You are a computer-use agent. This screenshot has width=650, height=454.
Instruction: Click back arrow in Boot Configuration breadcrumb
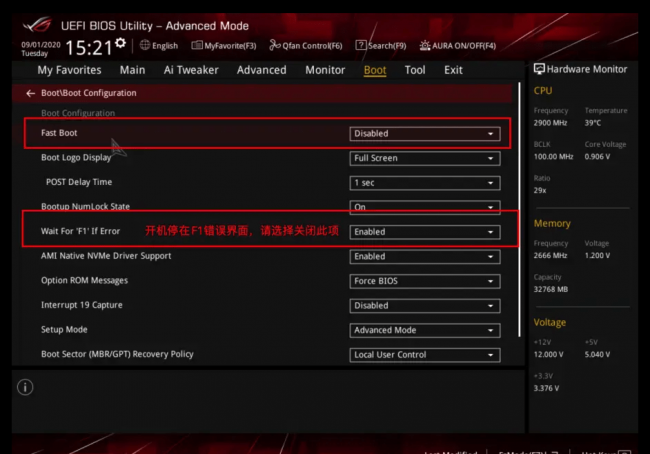30,93
